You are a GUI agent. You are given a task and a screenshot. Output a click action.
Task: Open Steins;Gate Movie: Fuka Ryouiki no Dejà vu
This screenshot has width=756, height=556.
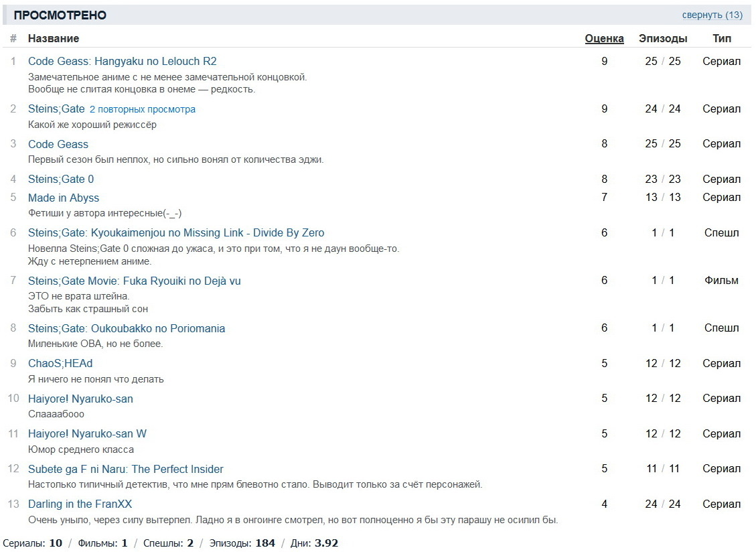[x=134, y=281]
